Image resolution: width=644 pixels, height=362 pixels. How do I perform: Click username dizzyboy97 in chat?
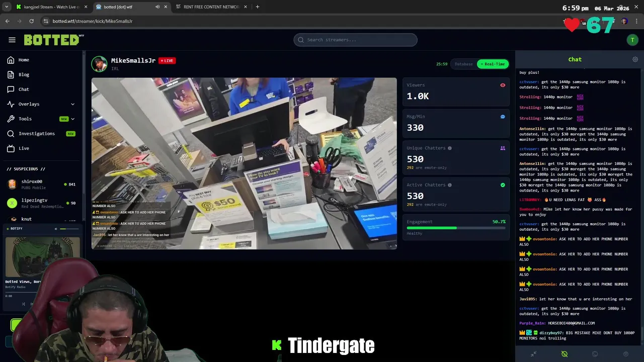[551, 333]
